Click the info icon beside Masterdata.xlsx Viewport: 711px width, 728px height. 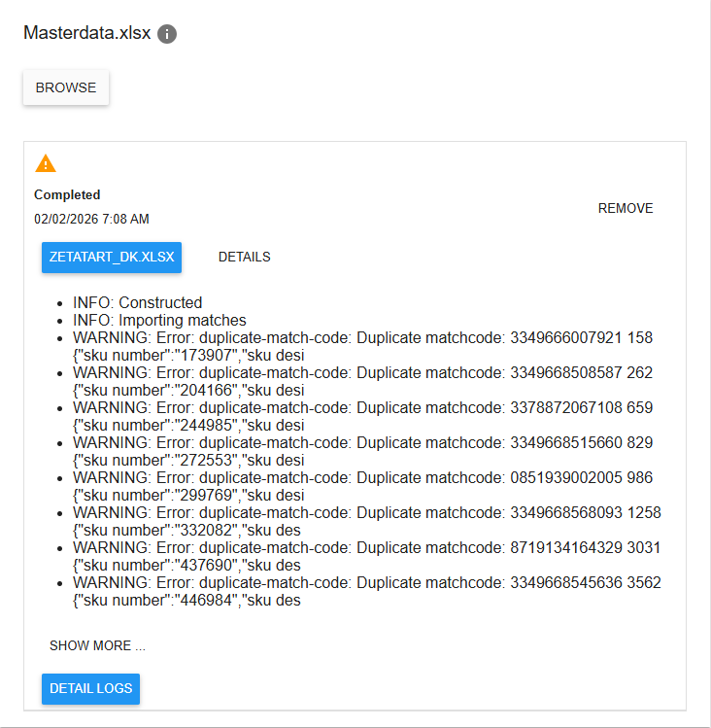pos(167,34)
